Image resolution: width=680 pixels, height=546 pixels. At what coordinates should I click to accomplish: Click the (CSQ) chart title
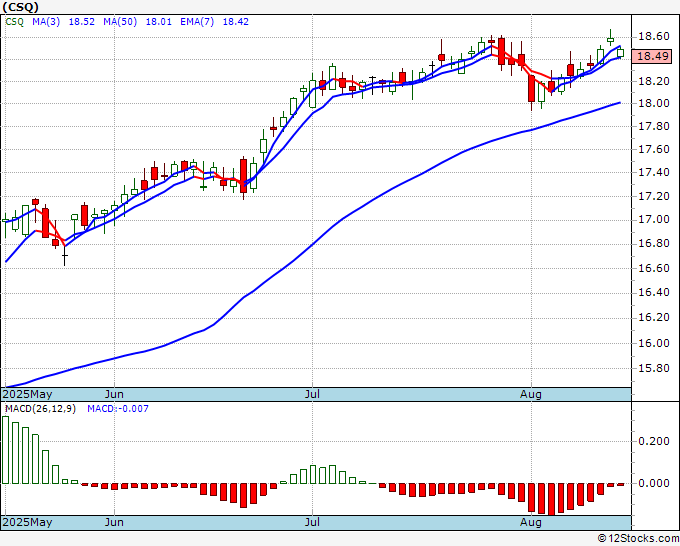pos(20,7)
